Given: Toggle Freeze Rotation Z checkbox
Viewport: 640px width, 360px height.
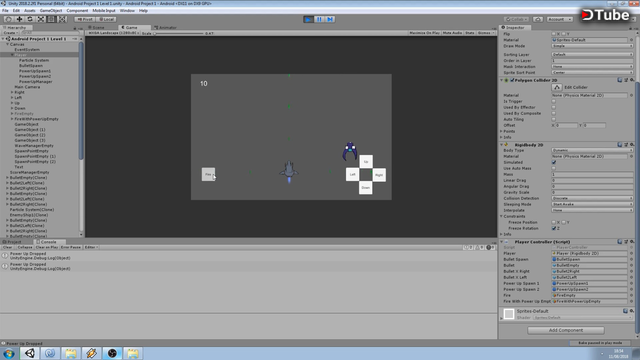Looking at the screenshot, I should pyautogui.click(x=554, y=228).
